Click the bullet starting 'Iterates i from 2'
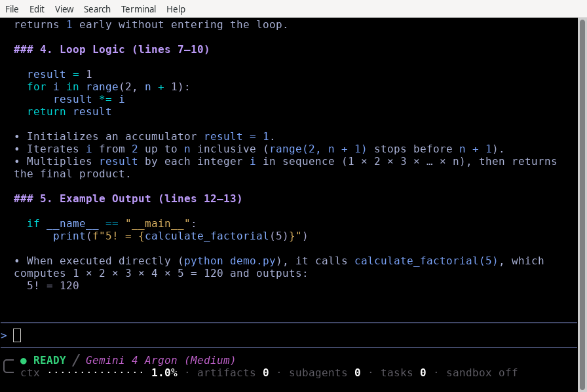The image size is (587, 392). 259,149
